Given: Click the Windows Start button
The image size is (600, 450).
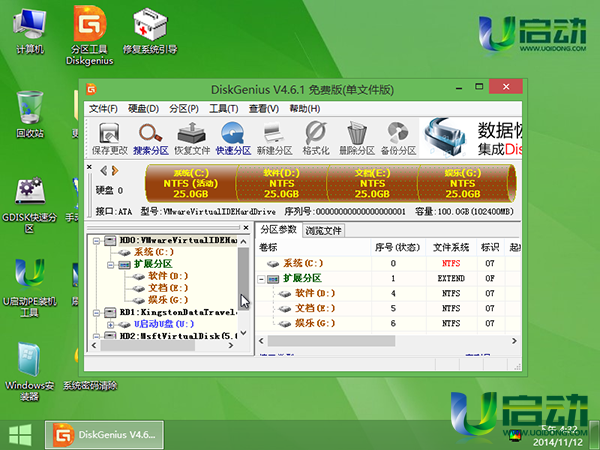Looking at the screenshot, I should click(x=20, y=435).
